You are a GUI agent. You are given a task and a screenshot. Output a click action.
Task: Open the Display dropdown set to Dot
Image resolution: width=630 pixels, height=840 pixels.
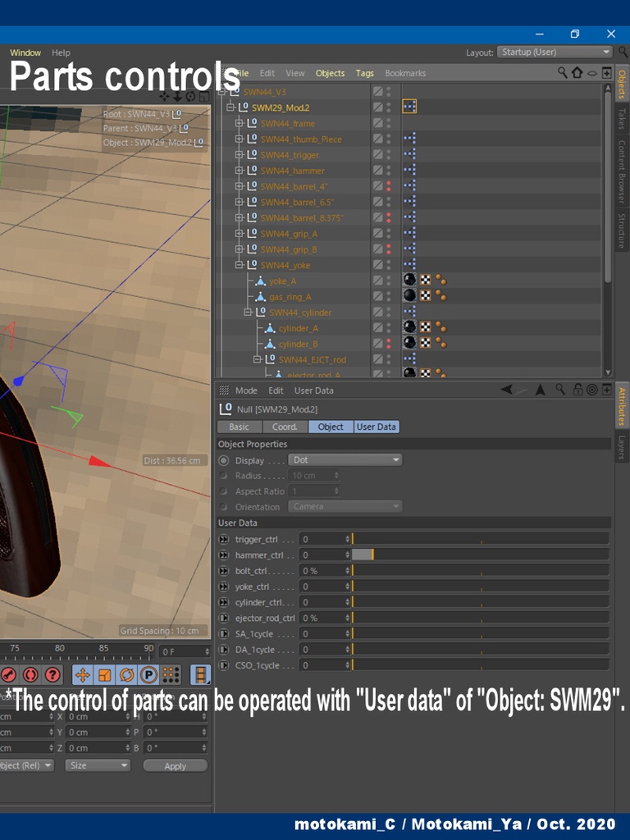click(x=345, y=459)
